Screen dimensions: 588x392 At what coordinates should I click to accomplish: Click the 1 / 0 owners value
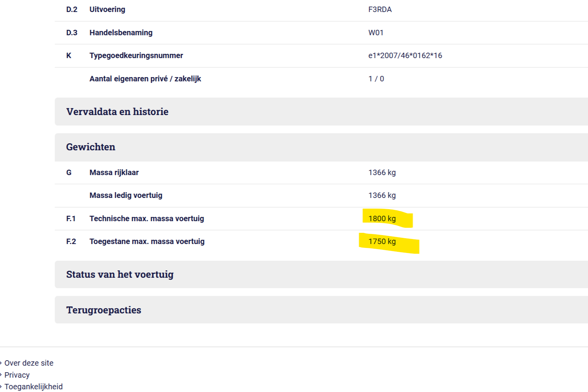(376, 79)
